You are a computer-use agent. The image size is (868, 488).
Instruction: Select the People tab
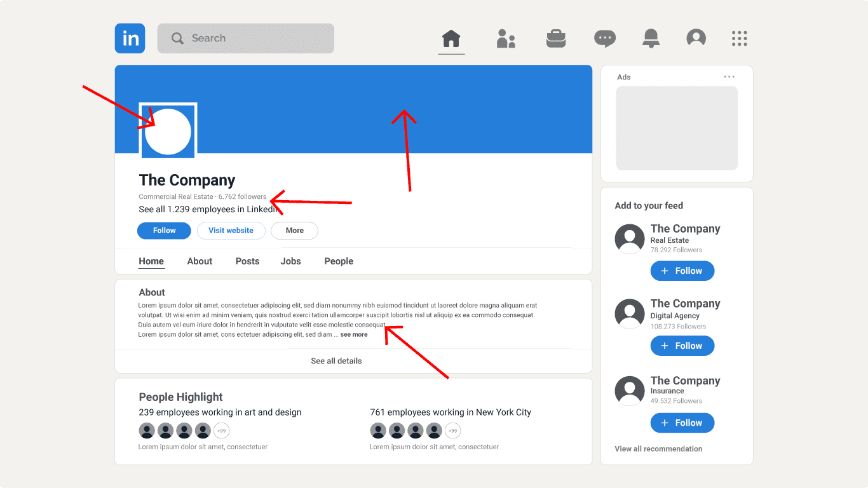[x=339, y=261]
